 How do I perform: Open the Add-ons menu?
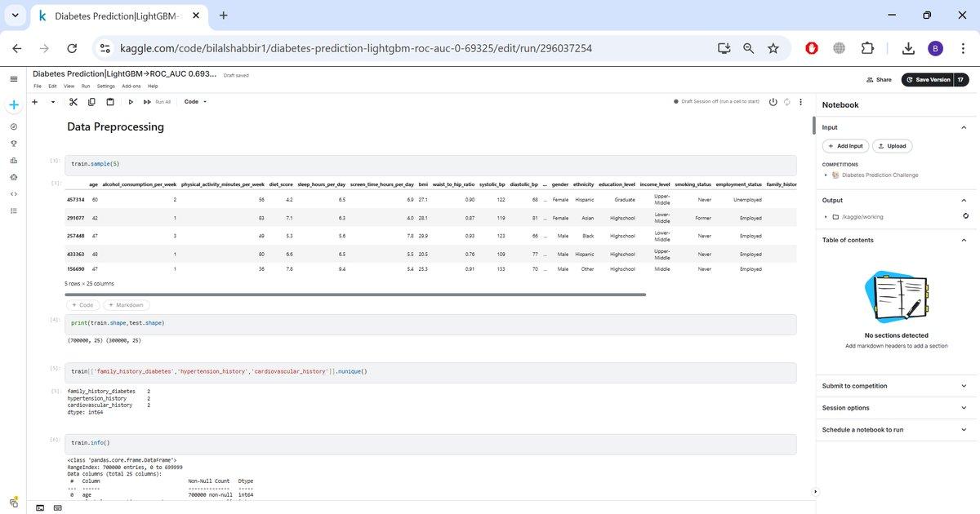coord(131,86)
